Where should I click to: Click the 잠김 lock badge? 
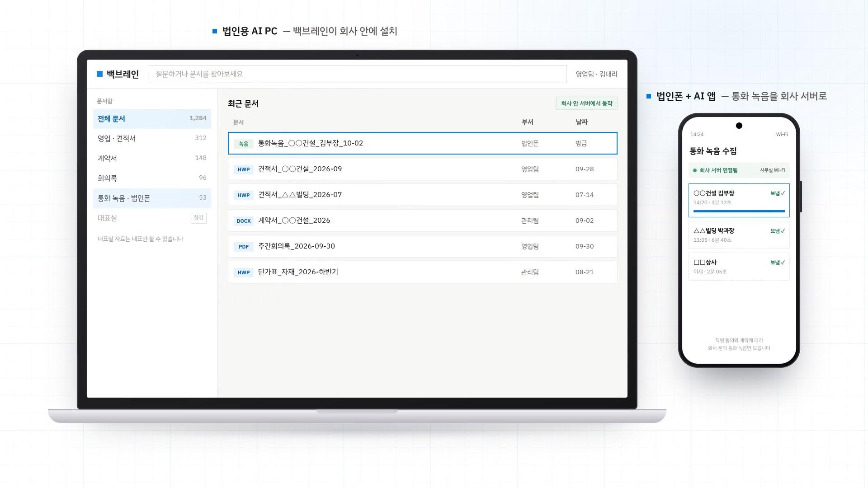(x=198, y=218)
